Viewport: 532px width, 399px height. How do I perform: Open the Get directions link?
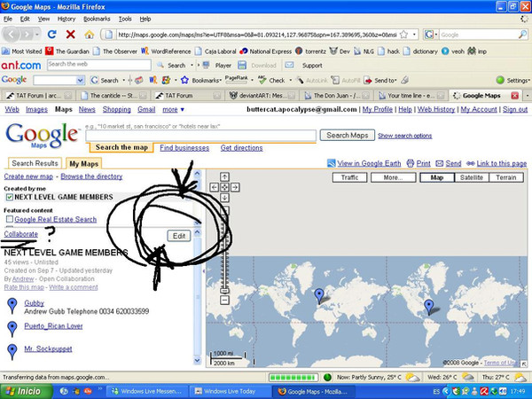(x=241, y=148)
